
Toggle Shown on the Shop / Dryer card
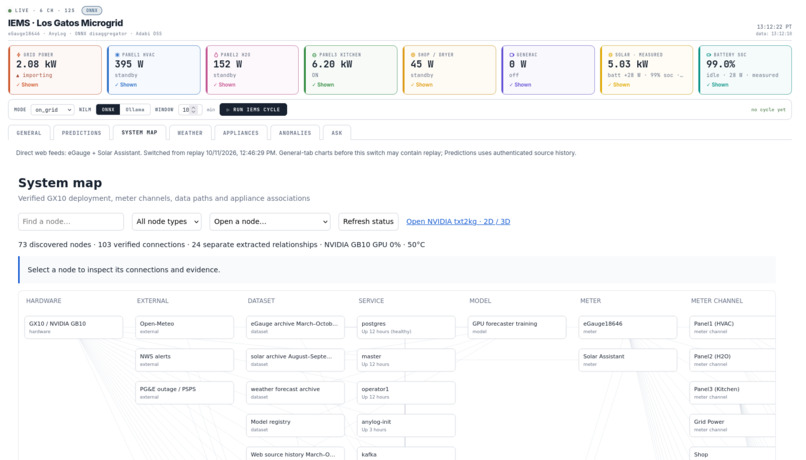point(422,85)
